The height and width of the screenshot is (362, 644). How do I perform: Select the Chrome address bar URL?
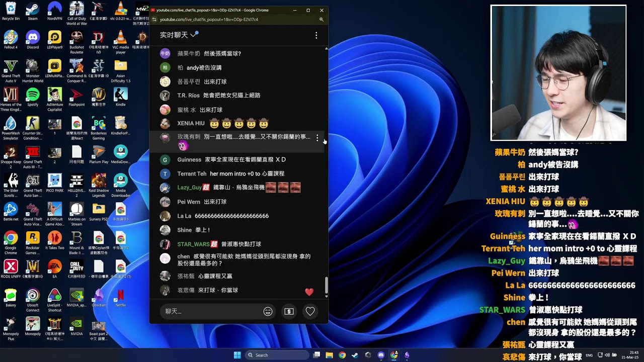click(x=209, y=20)
